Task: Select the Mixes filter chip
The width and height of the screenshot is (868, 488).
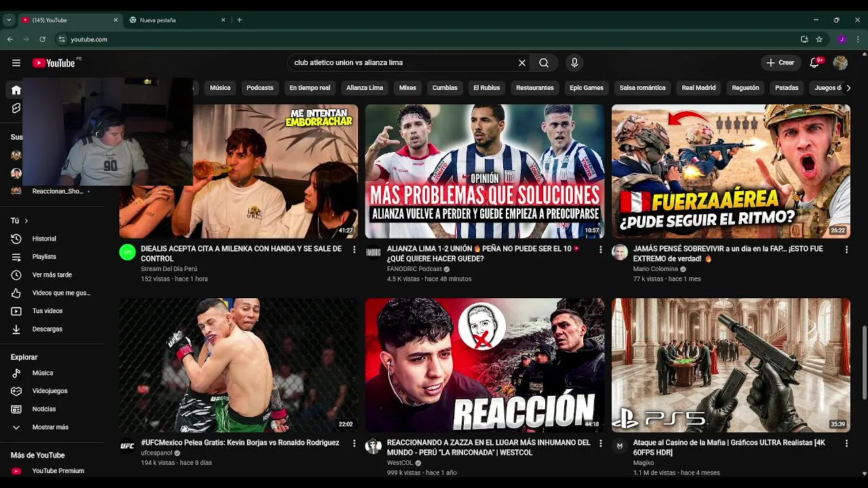Action: click(408, 88)
